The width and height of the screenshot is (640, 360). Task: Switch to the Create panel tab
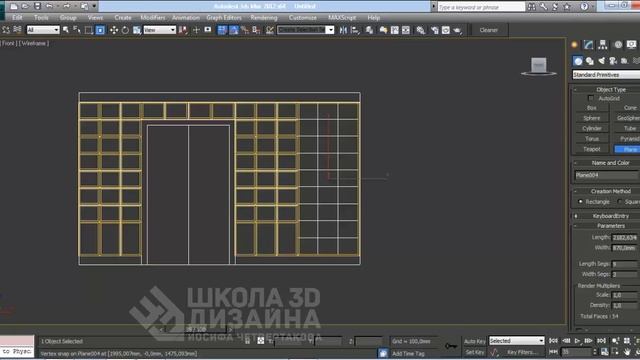pos(574,45)
